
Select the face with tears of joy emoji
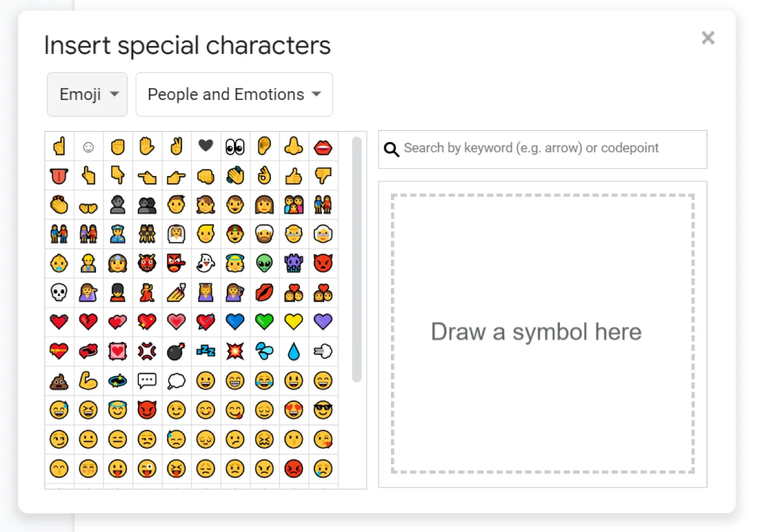(264, 381)
